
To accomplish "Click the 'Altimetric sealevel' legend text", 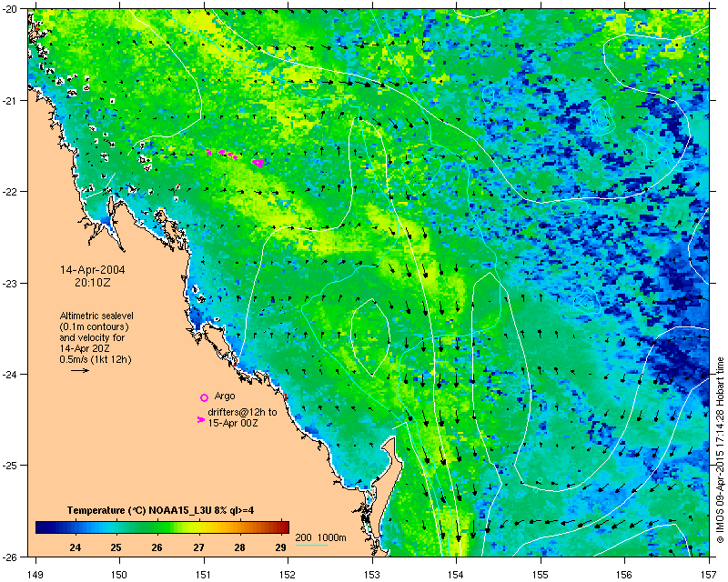I will click(96, 316).
